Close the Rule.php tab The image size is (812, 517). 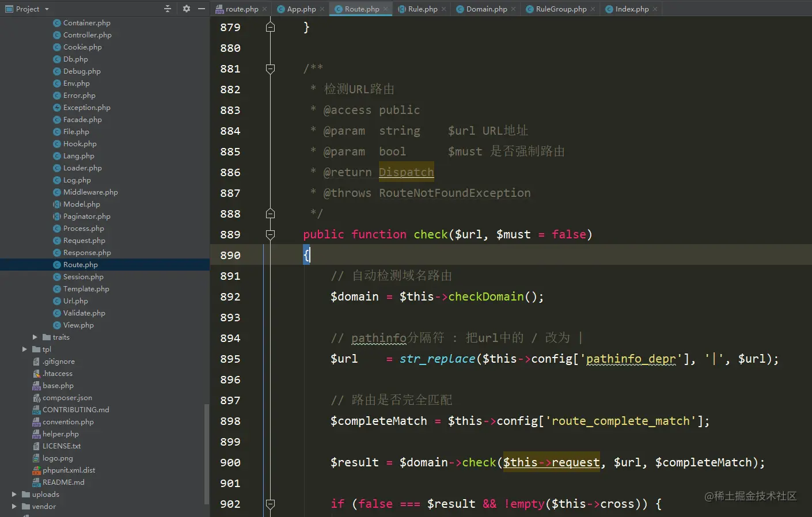click(444, 9)
